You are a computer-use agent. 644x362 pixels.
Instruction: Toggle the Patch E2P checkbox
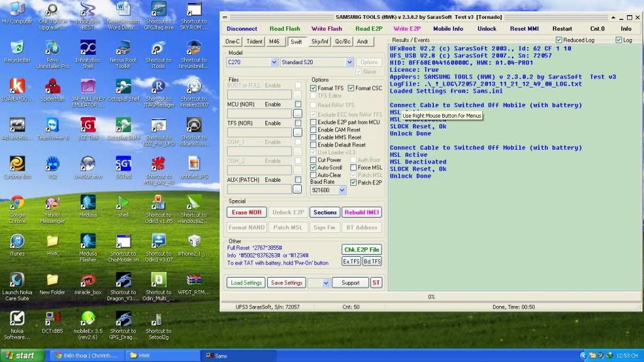pyautogui.click(x=353, y=182)
